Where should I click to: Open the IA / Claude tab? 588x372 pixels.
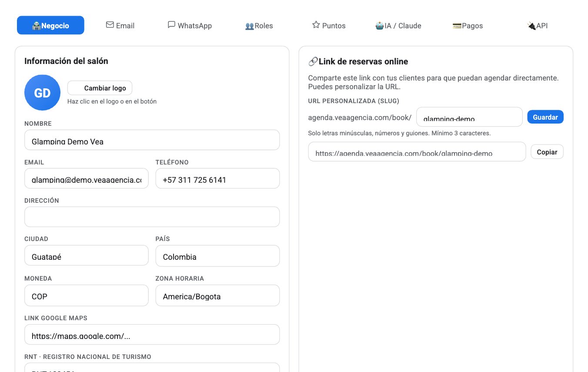398,25
